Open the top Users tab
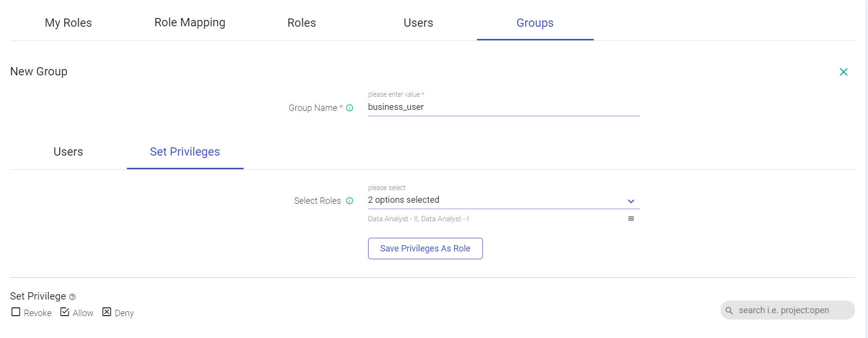Screen dimensions: 868x338 tap(418, 23)
